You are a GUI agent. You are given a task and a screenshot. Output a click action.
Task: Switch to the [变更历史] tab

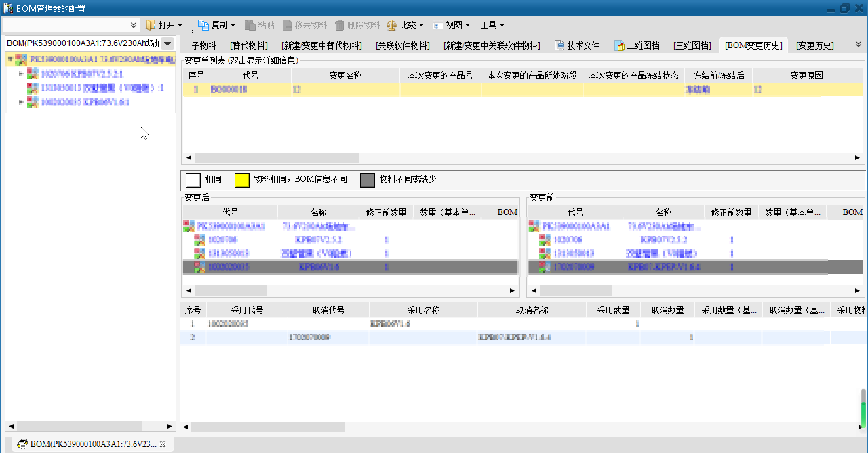(x=815, y=45)
